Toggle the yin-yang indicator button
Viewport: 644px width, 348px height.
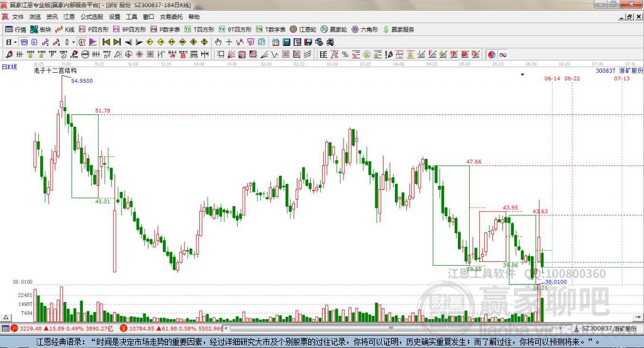[492, 54]
